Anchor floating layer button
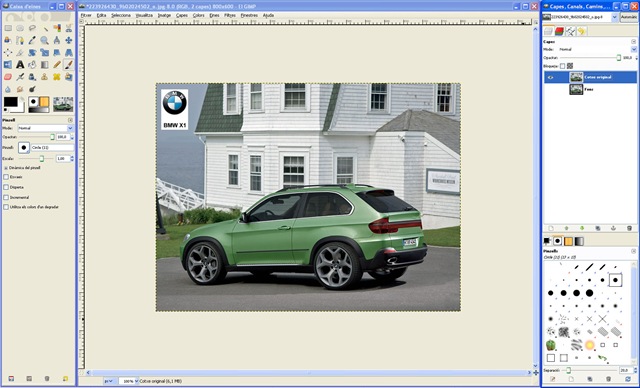This screenshot has width=640, height=388. coord(613,228)
